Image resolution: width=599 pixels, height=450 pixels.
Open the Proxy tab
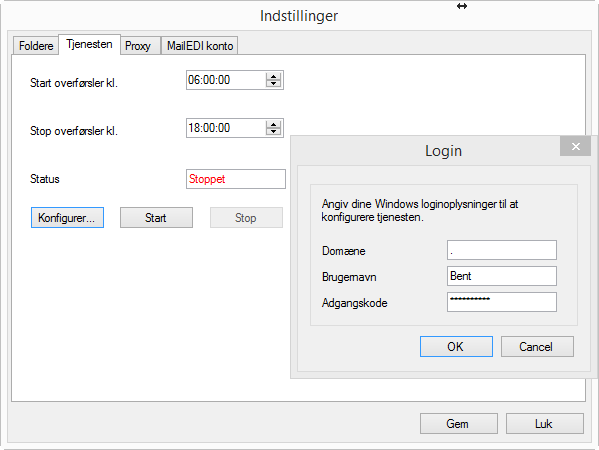pyautogui.click(x=140, y=46)
